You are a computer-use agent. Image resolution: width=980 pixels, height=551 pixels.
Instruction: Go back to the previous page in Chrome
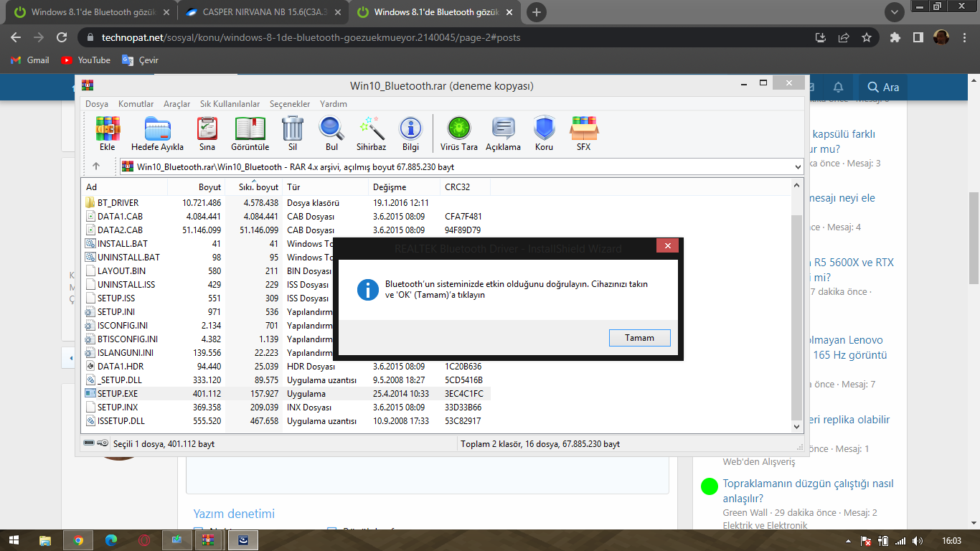coord(16,37)
